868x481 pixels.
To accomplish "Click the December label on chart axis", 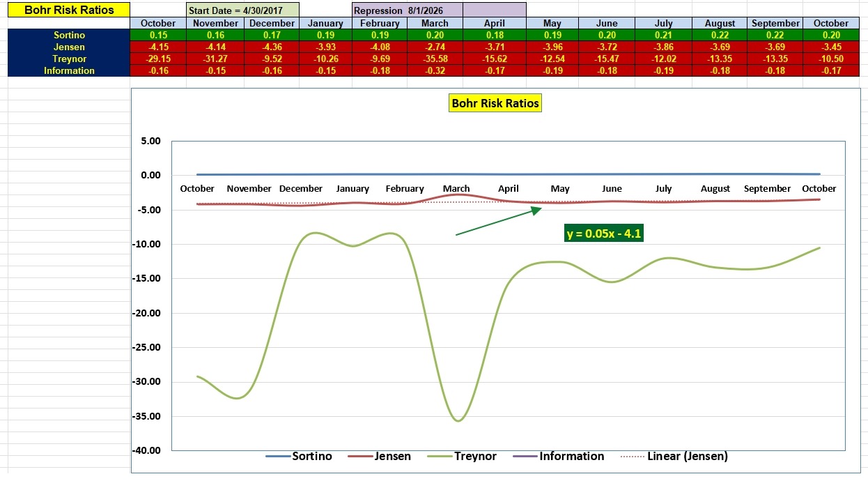I will pyautogui.click(x=301, y=188).
